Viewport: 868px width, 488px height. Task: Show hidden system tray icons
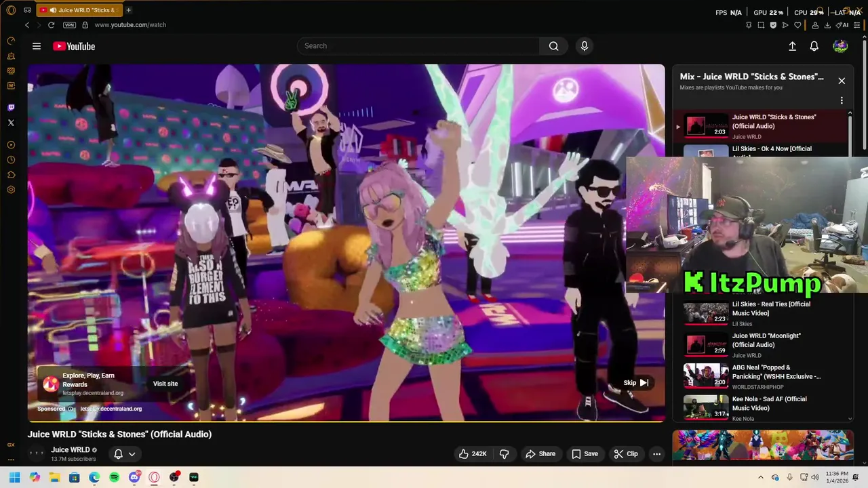coord(760,477)
